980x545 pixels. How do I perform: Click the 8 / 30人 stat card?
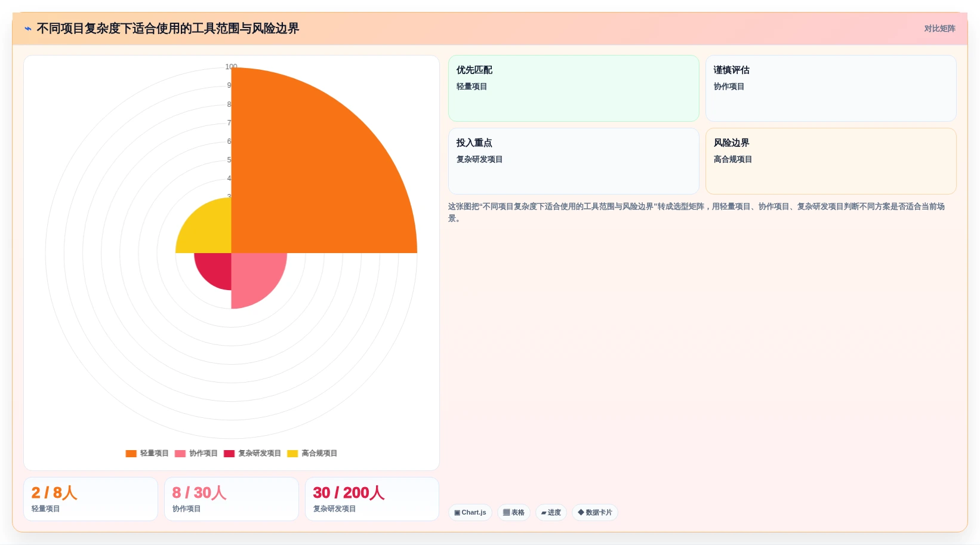[232, 499]
